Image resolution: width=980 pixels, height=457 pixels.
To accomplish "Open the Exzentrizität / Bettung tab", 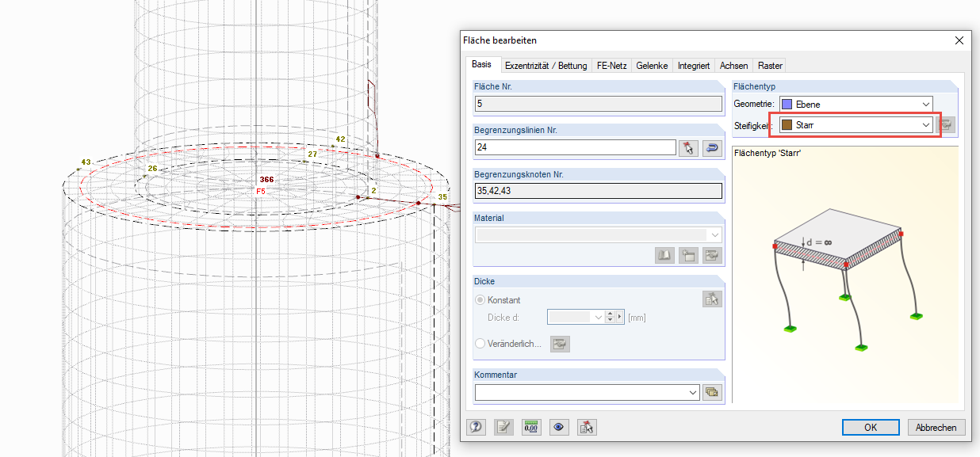I will point(546,66).
